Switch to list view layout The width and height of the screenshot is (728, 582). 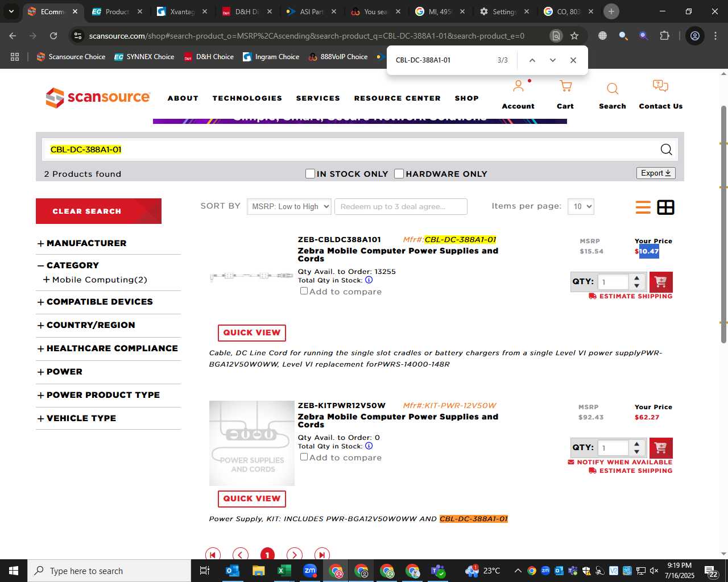[643, 207]
